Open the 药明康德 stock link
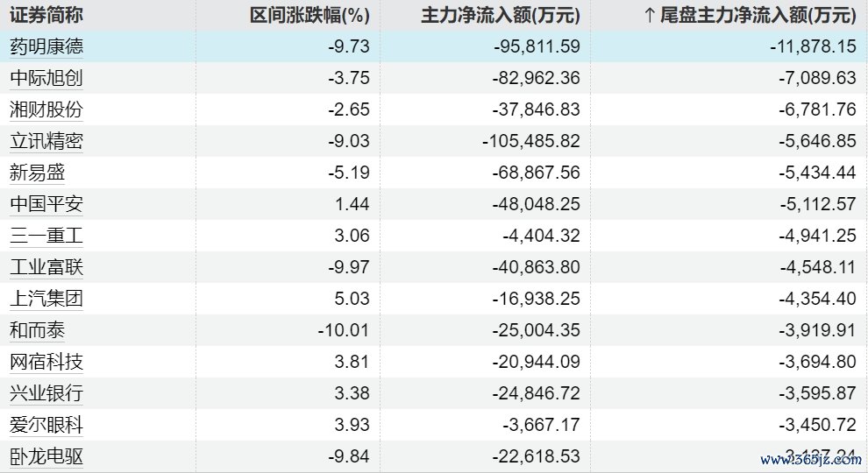The height and width of the screenshot is (473, 868). (46, 46)
